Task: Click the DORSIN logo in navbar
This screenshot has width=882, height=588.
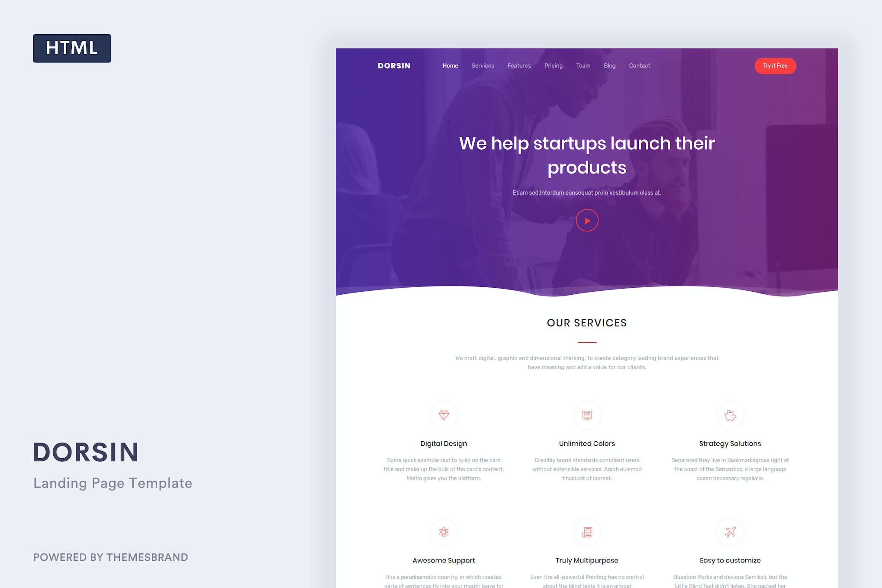Action: tap(394, 65)
